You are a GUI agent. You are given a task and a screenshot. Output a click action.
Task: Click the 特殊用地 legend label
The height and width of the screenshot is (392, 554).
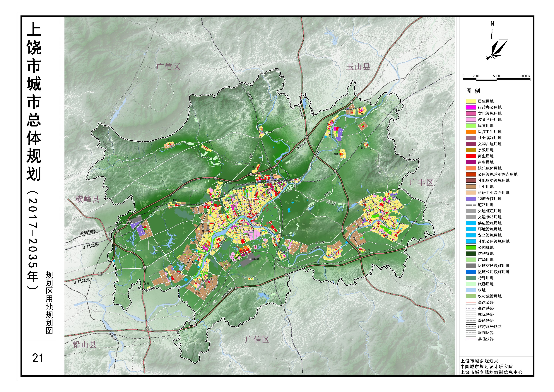(486, 278)
